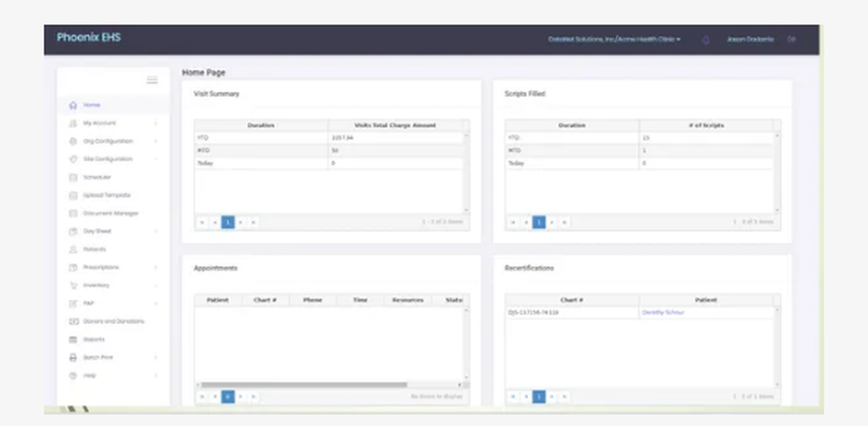Image resolution: width=868 pixels, height=426 pixels.
Task: Sort Recertifications by Chart # column header
Action: (572, 300)
